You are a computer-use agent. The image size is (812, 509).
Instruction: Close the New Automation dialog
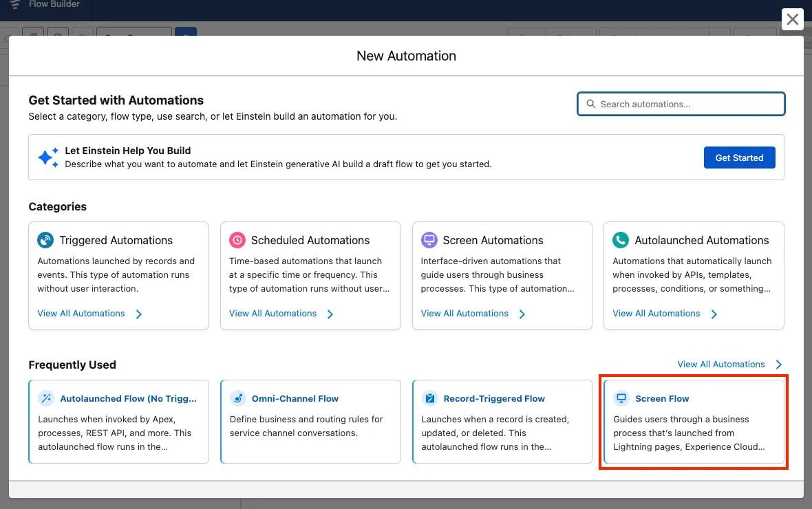pos(793,19)
